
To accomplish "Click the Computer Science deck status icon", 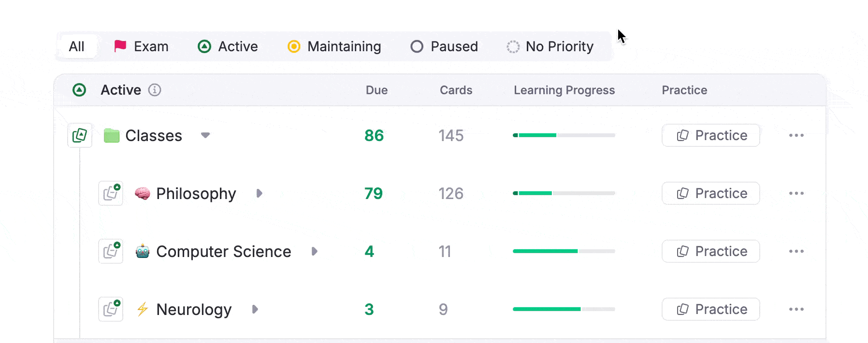I will (111, 251).
